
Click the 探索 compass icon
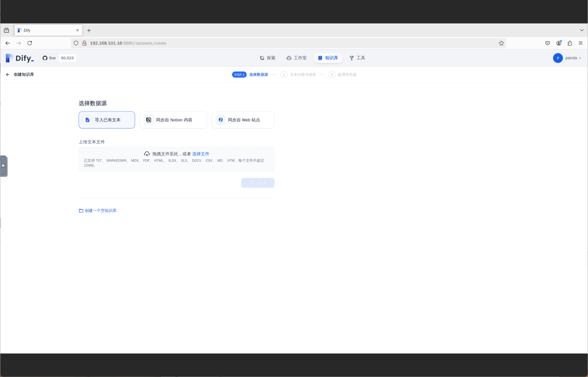pos(262,58)
